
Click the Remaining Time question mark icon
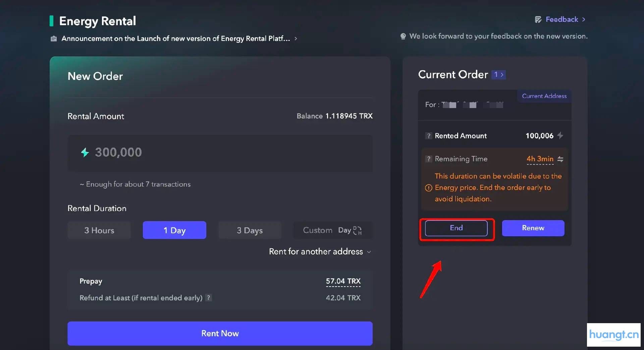(428, 159)
